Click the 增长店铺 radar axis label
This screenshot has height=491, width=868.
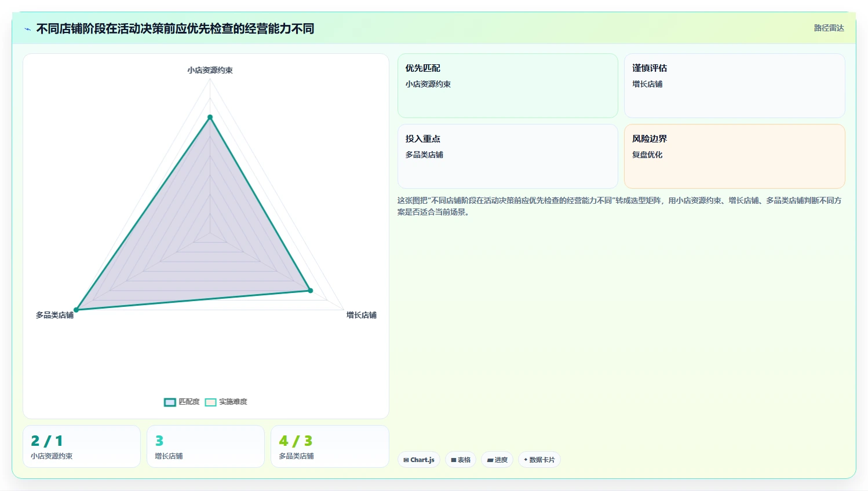pos(362,315)
